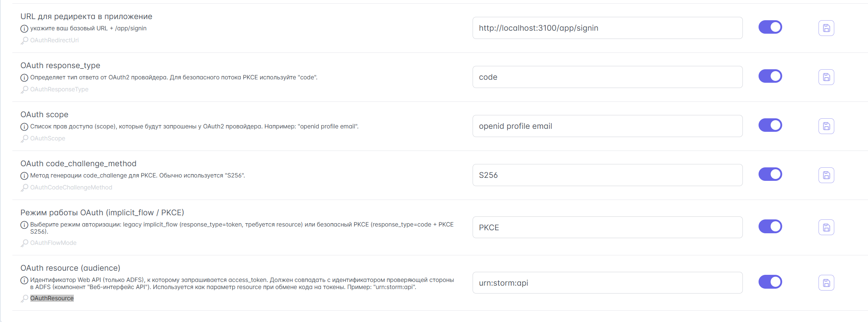Save the OAuth resource audience setting
This screenshot has width=868, height=322.
[x=826, y=283]
